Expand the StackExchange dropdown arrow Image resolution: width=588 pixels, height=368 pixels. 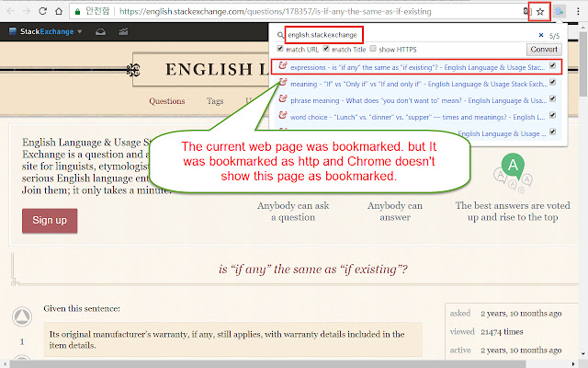80,32
